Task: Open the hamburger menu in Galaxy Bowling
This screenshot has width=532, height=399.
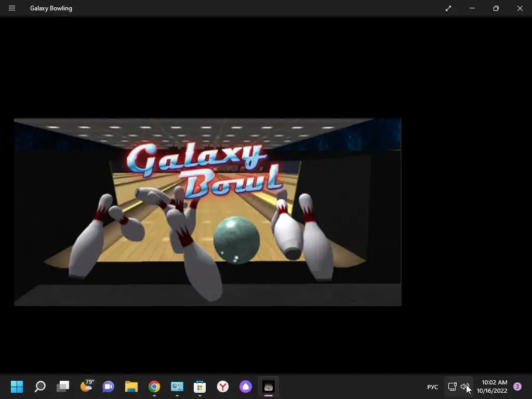Action: coord(12,8)
